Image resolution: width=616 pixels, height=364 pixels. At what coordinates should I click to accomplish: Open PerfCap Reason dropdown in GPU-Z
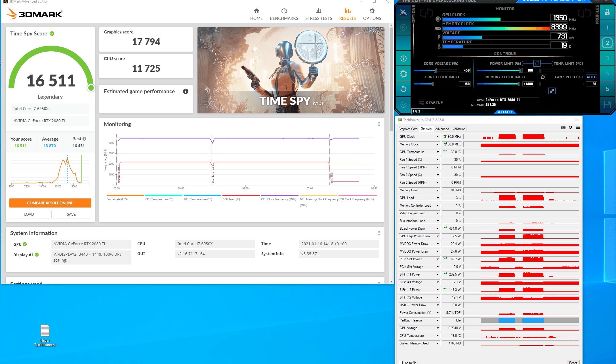coord(438,320)
